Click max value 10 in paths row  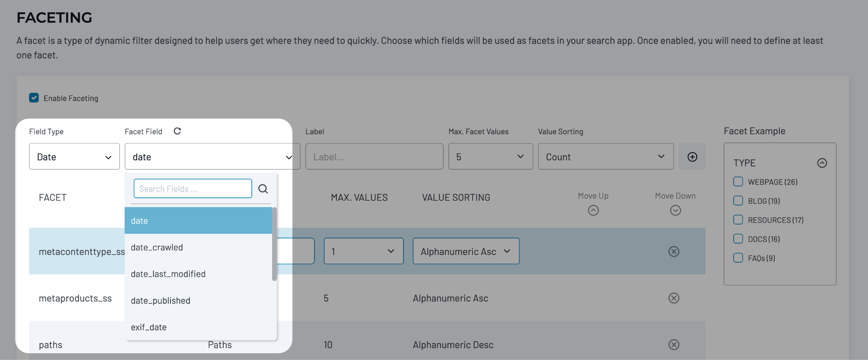pyautogui.click(x=328, y=345)
